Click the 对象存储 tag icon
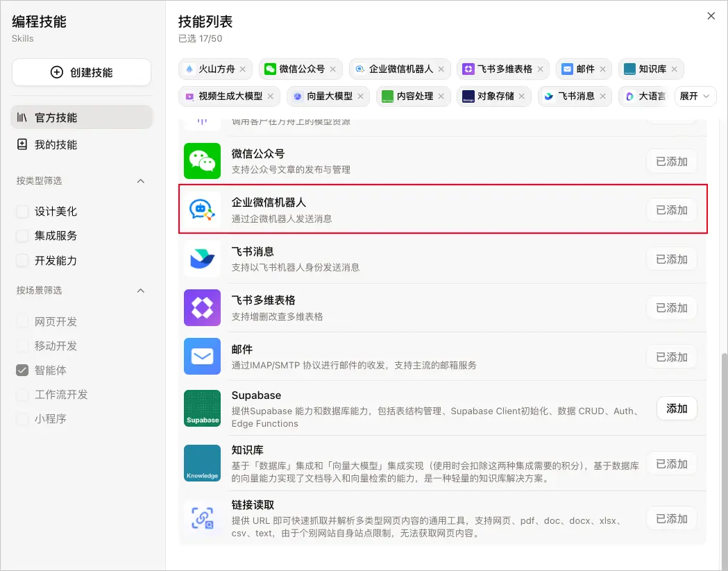This screenshot has height=571, width=728. coord(468,96)
